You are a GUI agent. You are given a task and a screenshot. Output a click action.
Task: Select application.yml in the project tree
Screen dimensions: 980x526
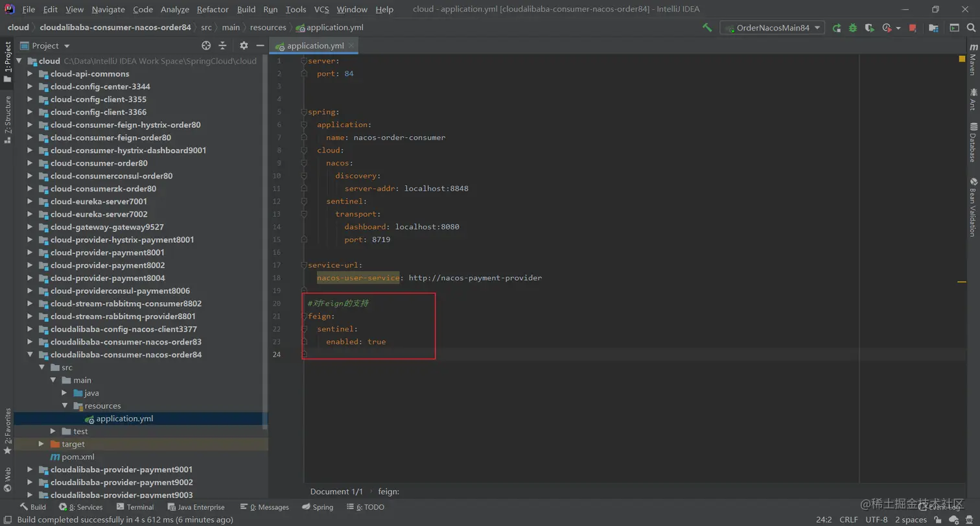pos(124,419)
